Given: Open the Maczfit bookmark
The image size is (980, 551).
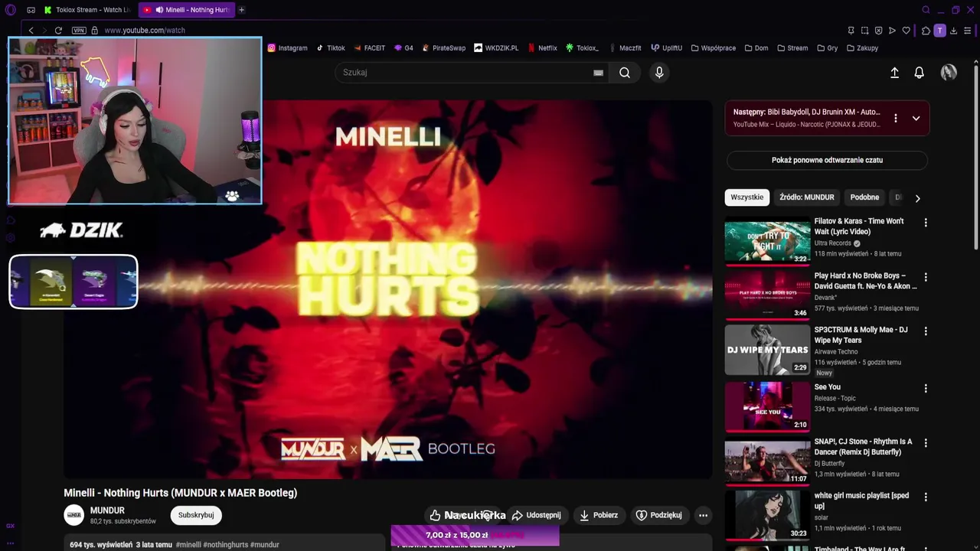Looking at the screenshot, I should coord(625,47).
